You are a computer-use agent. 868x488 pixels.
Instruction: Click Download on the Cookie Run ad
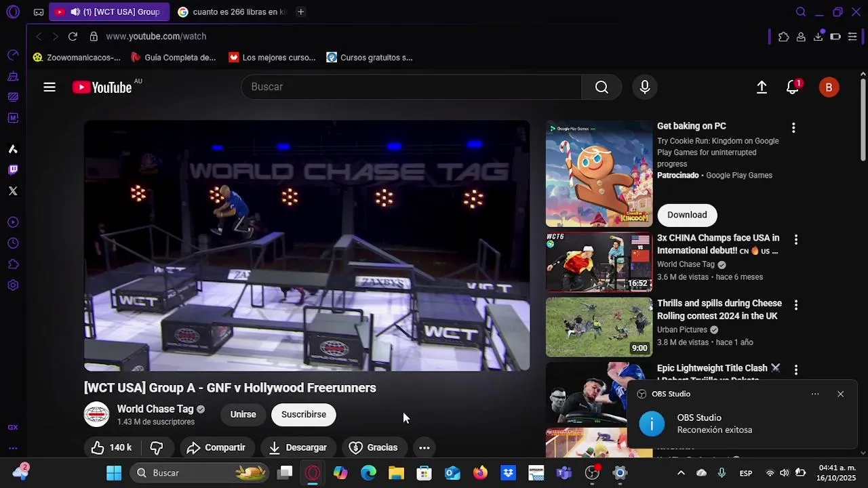pos(687,215)
